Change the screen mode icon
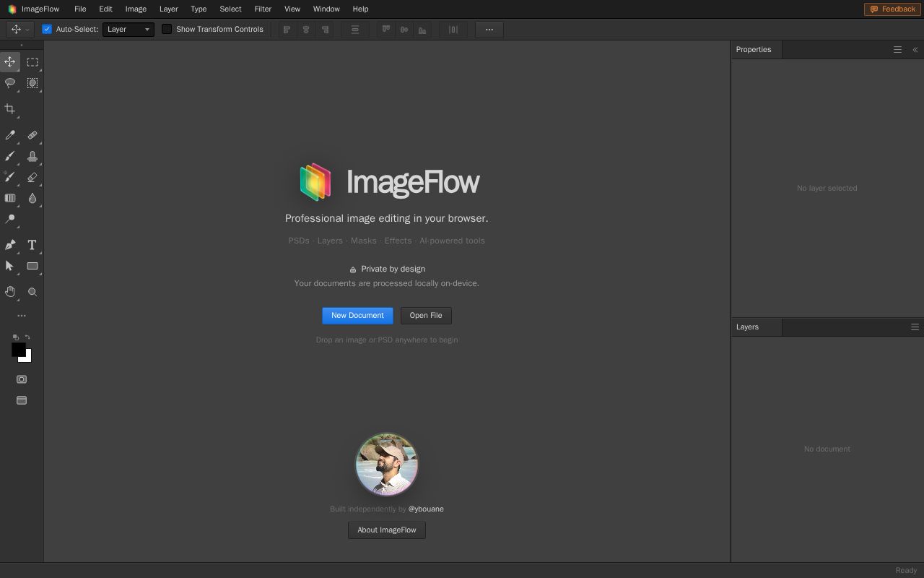This screenshot has width=924, height=578. [22, 400]
